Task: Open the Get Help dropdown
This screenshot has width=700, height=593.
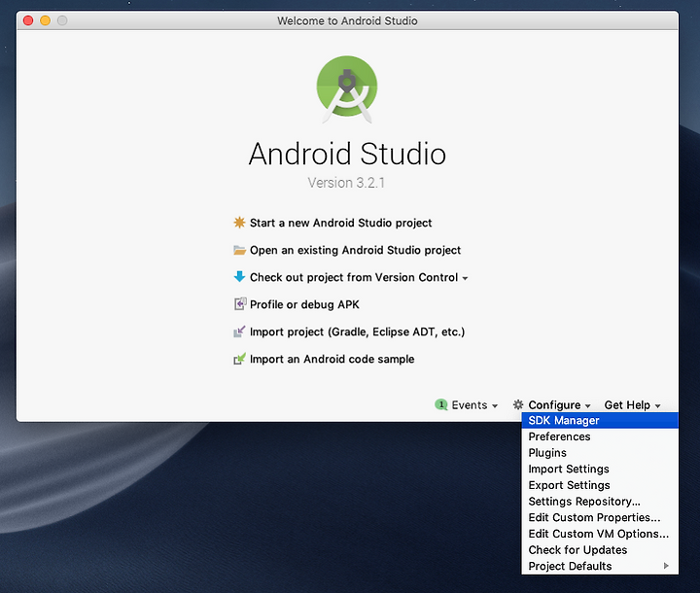Action: pos(632,405)
